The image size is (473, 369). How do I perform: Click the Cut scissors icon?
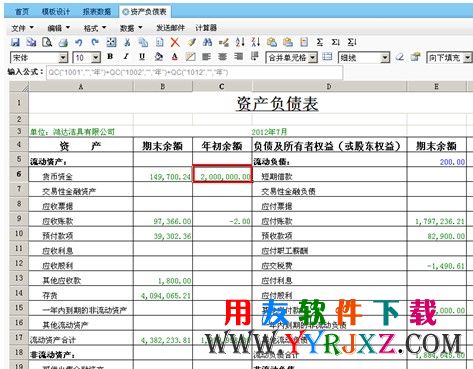[x=127, y=42]
